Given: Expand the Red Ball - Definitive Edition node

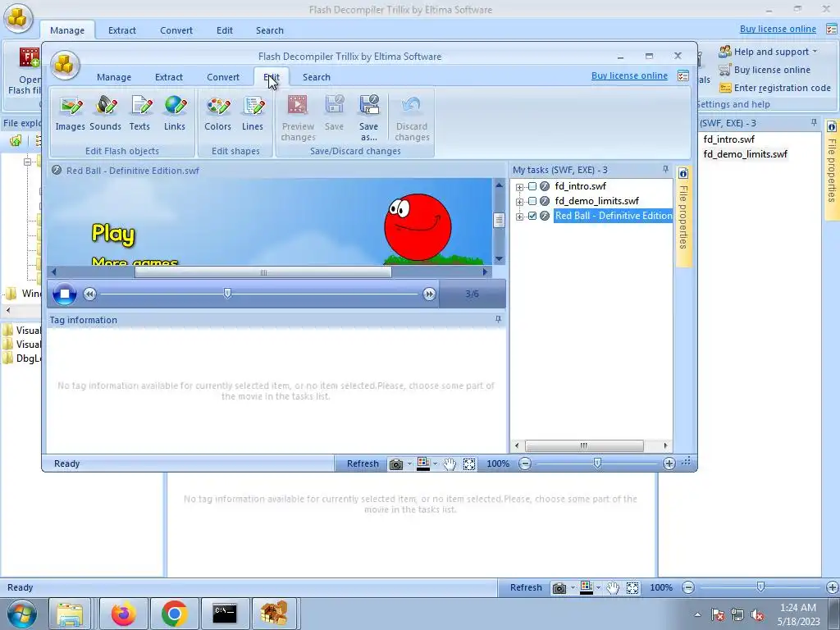Looking at the screenshot, I should pyautogui.click(x=519, y=217).
